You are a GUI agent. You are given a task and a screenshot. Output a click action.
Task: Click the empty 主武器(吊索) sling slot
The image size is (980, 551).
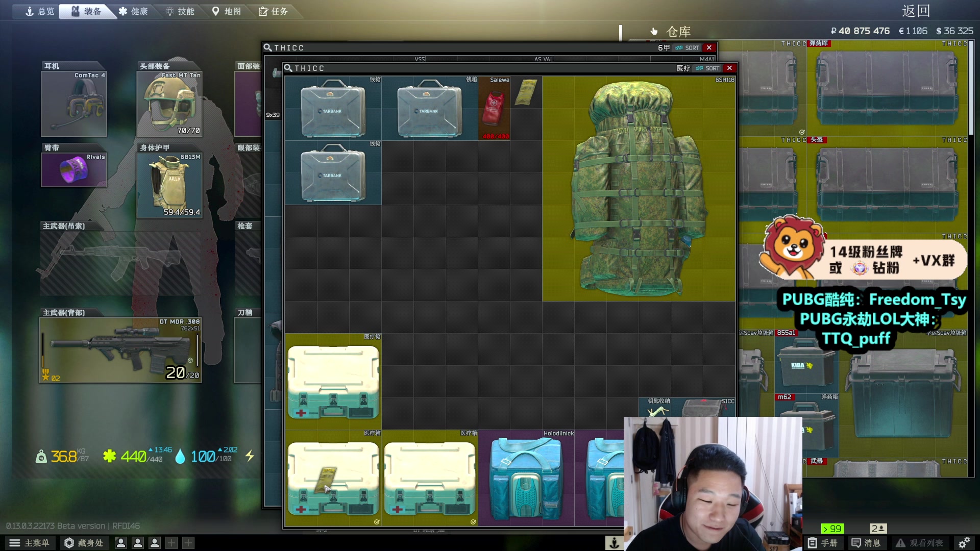120,263
